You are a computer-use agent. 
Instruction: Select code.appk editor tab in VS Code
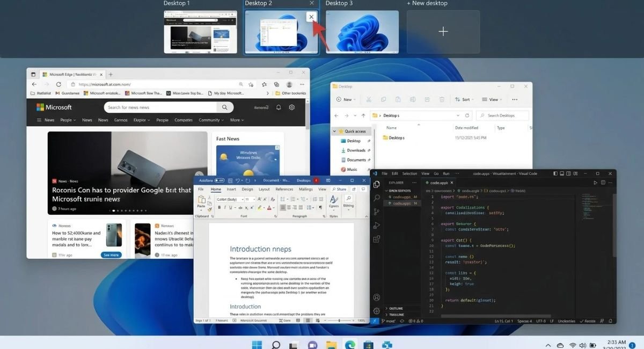click(440, 183)
